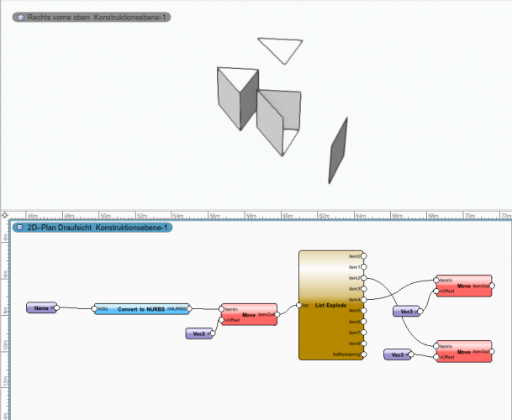Select the lower-right Move node
This screenshot has height=420, width=512.
click(463, 351)
